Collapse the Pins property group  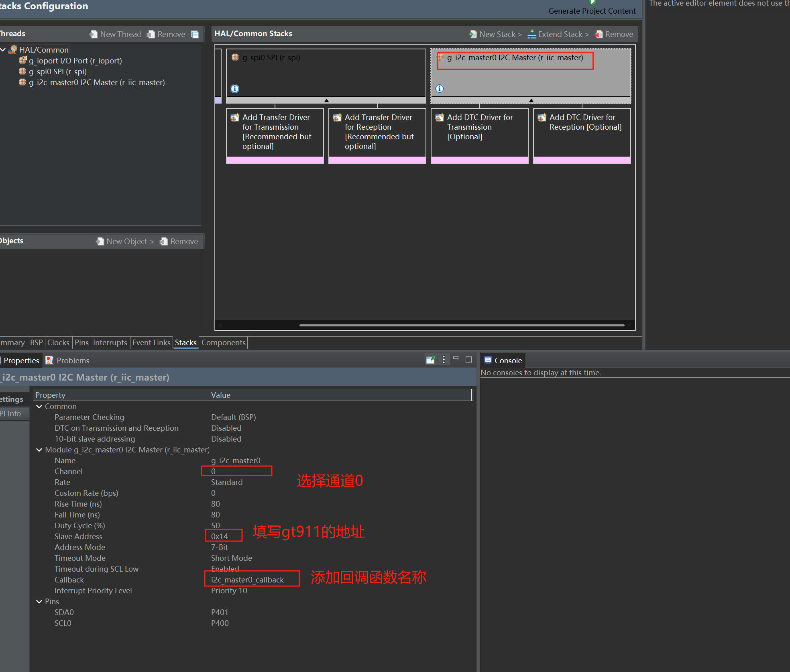click(39, 601)
